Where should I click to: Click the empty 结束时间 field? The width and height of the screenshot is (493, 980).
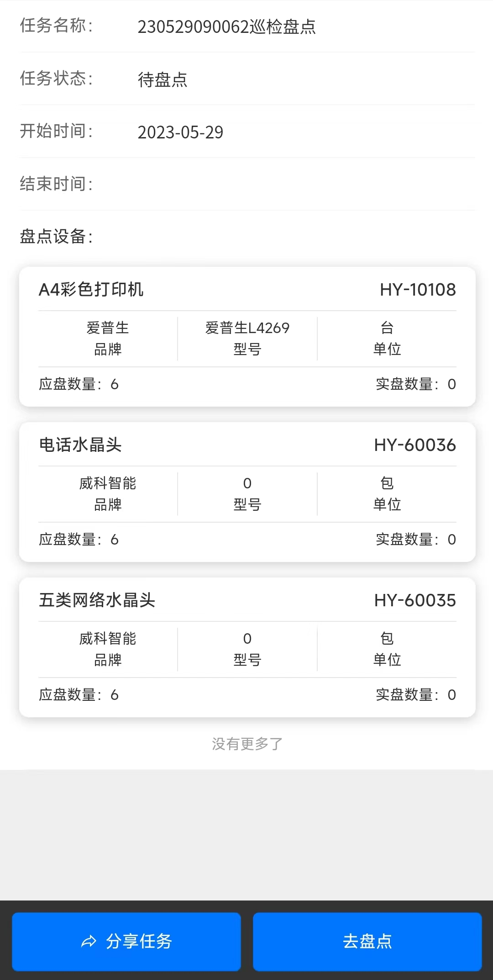pos(301,184)
